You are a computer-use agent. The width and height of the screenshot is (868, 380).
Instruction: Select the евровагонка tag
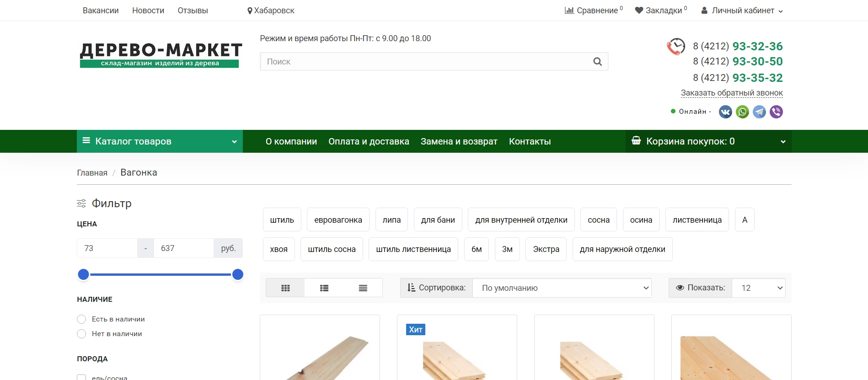(x=338, y=220)
